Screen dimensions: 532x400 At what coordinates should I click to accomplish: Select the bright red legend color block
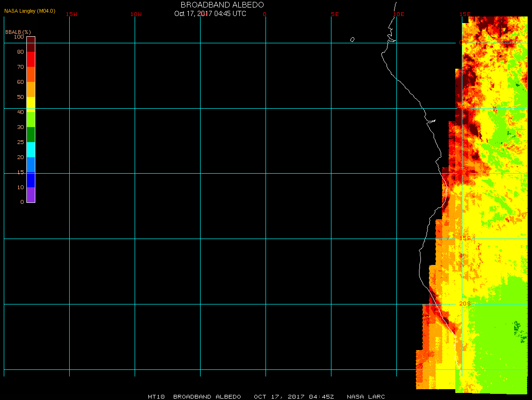point(31,59)
